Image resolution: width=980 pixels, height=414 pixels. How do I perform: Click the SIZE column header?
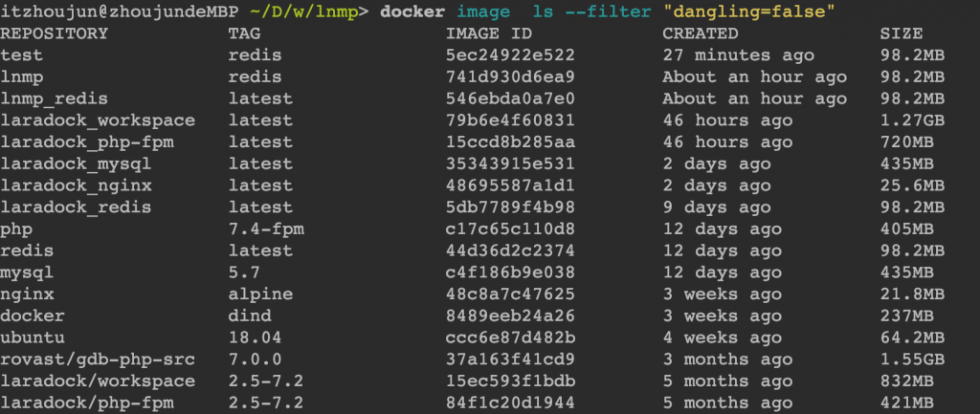pyautogui.click(x=902, y=33)
